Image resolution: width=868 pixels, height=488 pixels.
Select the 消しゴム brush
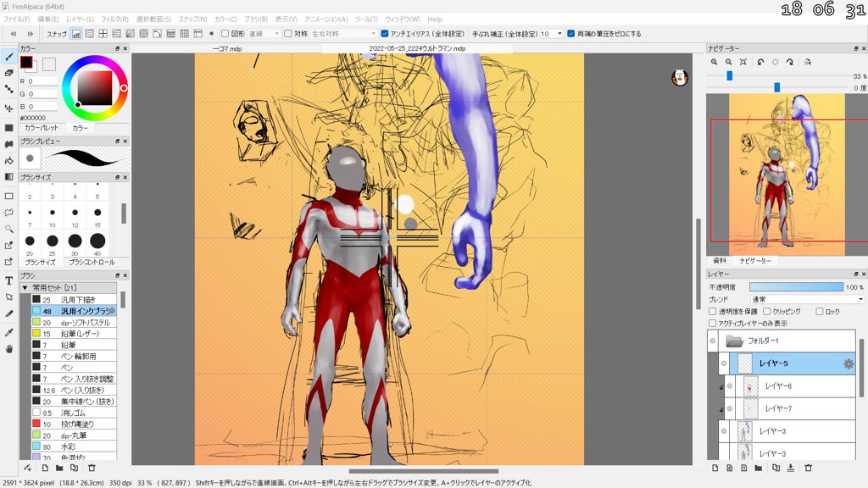[x=75, y=413]
